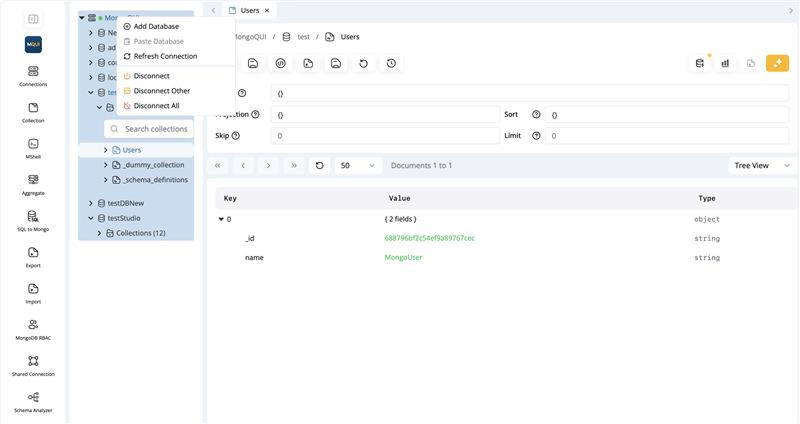Open the Schema Analyzer tool
Image resolution: width=800 pixels, height=424 pixels.
point(33,402)
